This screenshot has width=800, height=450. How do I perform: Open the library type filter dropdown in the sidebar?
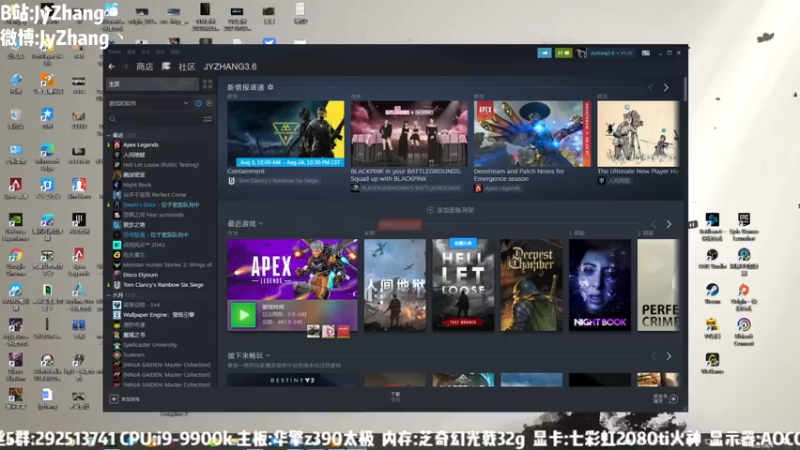148,103
